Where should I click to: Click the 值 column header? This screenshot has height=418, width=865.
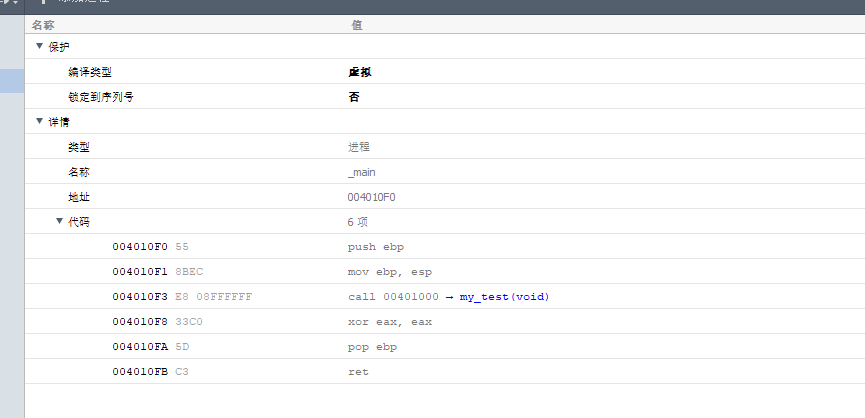pos(356,24)
